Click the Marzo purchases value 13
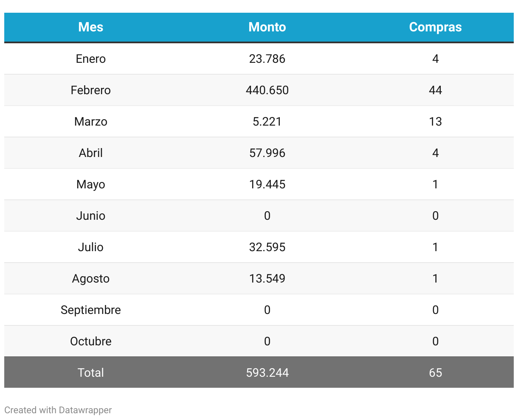 tap(435, 121)
